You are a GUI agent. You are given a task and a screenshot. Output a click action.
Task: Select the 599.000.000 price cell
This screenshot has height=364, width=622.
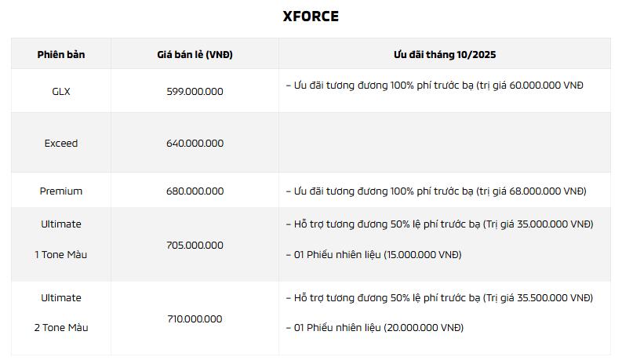pos(195,91)
